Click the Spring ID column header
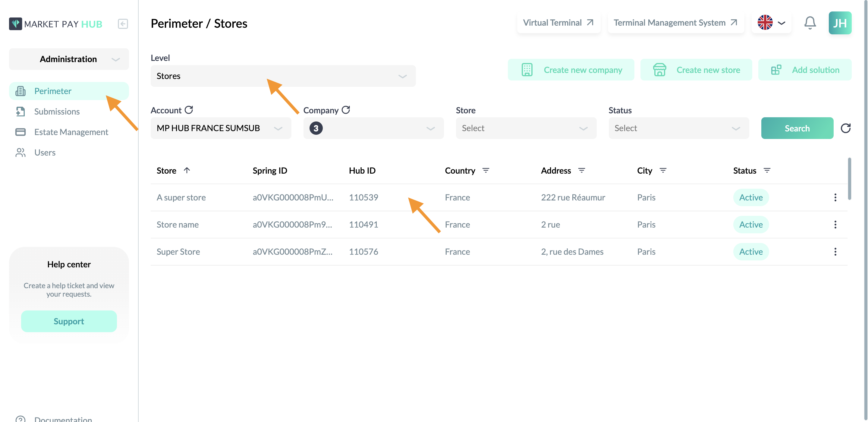Image resolution: width=868 pixels, height=422 pixels. click(270, 171)
